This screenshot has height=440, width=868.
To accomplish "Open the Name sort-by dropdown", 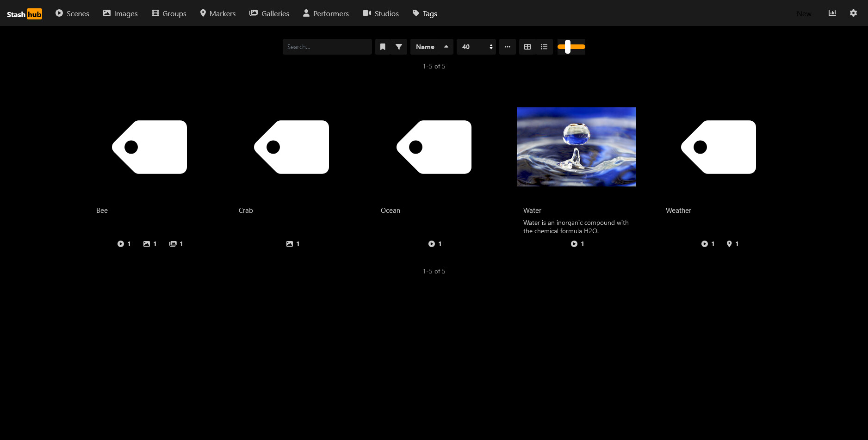I will (x=425, y=47).
